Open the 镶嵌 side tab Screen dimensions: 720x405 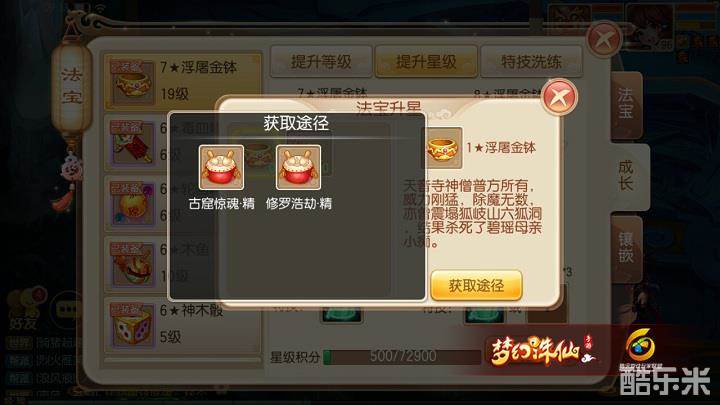coord(626,249)
